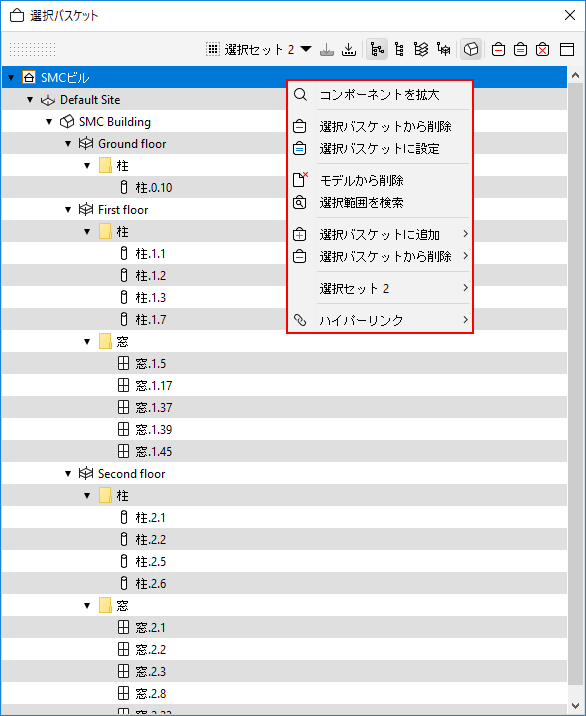Close the 選択バスケット window
The width and height of the screenshot is (586, 716).
tap(570, 15)
